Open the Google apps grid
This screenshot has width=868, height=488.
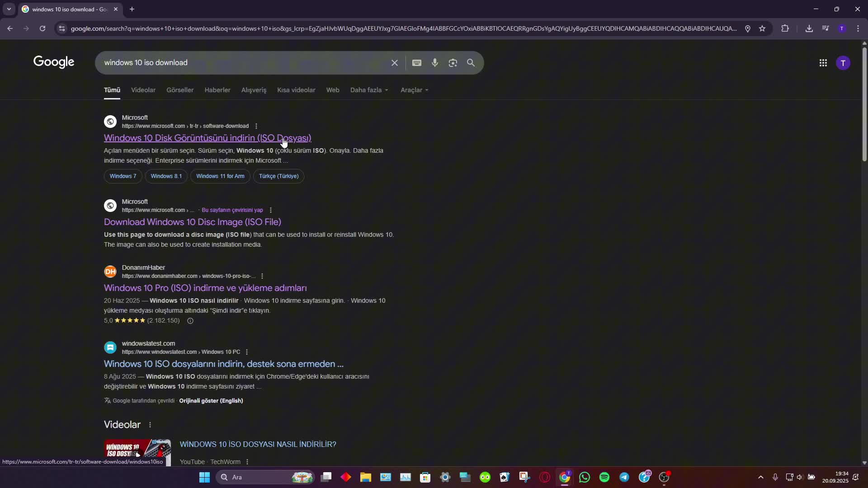(823, 63)
